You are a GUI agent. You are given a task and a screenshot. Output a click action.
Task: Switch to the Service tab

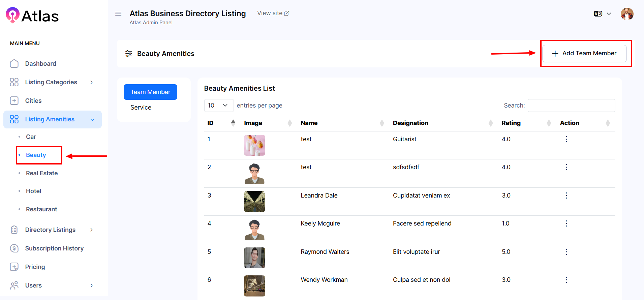pyautogui.click(x=141, y=108)
